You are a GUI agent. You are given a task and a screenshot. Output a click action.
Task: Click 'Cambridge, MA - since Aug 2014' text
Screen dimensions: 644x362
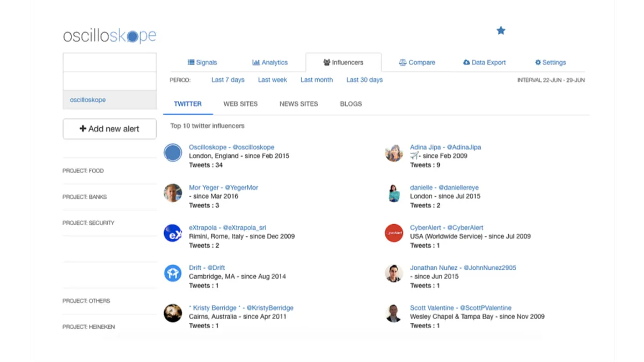coord(237,277)
